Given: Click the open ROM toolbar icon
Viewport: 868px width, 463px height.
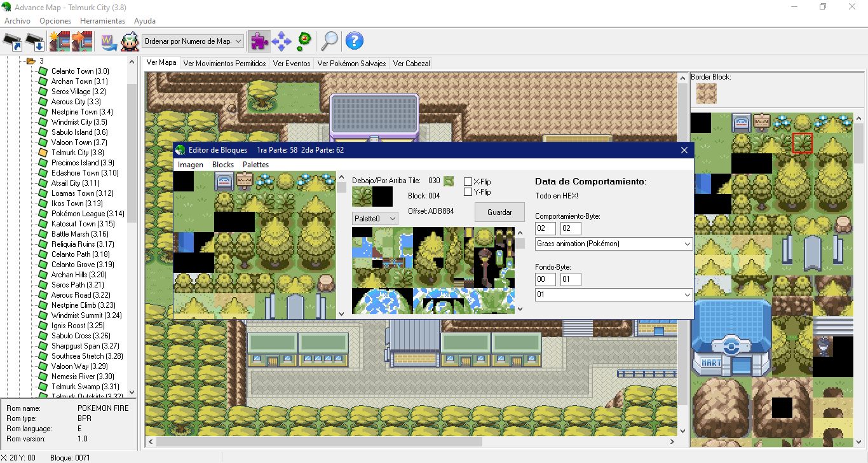Looking at the screenshot, I should [13, 42].
